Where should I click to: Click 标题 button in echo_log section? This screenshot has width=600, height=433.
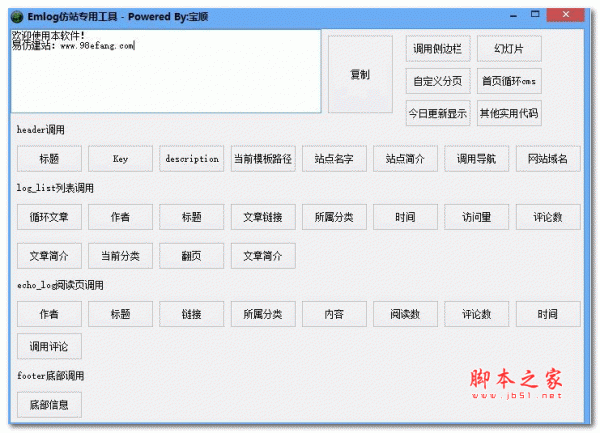[121, 314]
